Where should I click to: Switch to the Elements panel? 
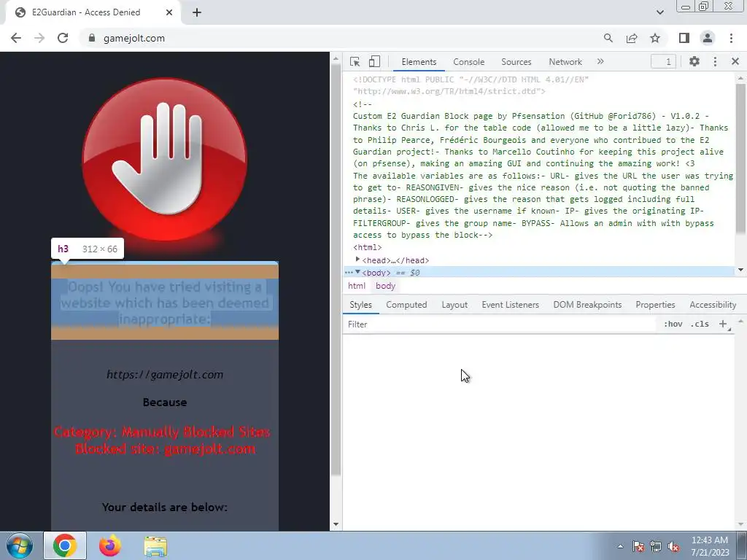419,62
